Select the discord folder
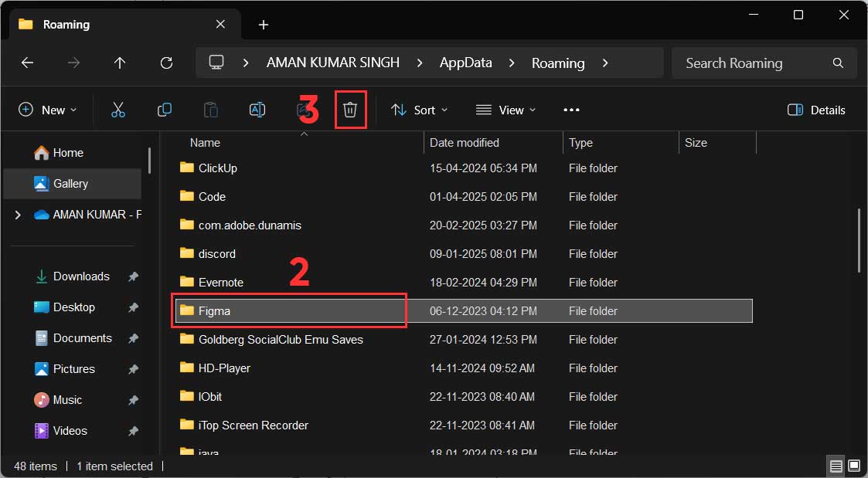The image size is (868, 478). point(464,254)
